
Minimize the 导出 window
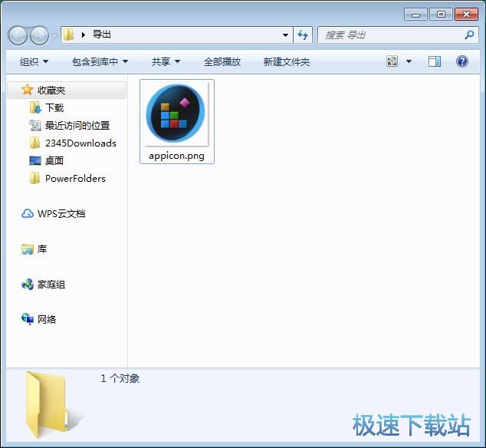(x=415, y=15)
